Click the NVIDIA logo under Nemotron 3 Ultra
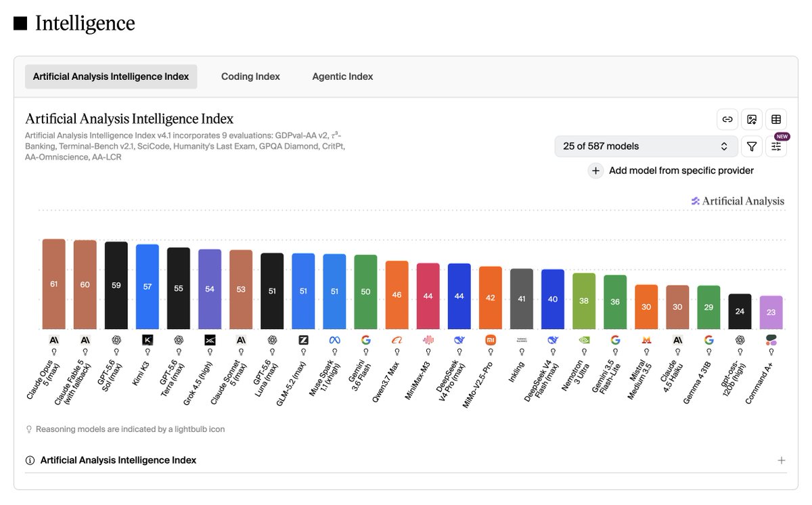Viewport: 812px width, 505px height. (584, 340)
